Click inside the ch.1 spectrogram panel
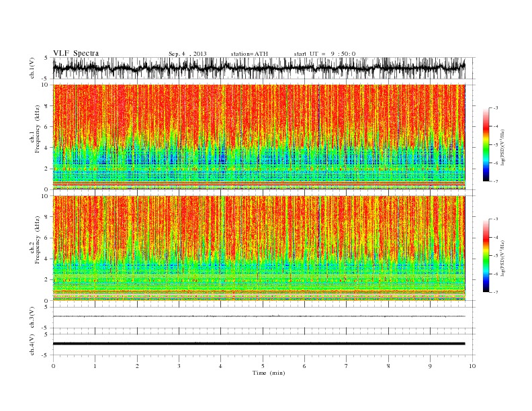The width and height of the screenshot is (532, 411). (259, 137)
